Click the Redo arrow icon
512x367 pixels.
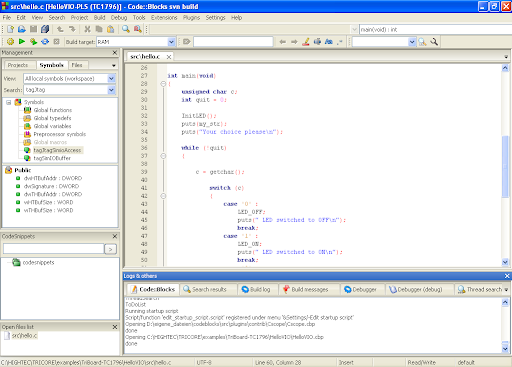[x=72, y=29]
